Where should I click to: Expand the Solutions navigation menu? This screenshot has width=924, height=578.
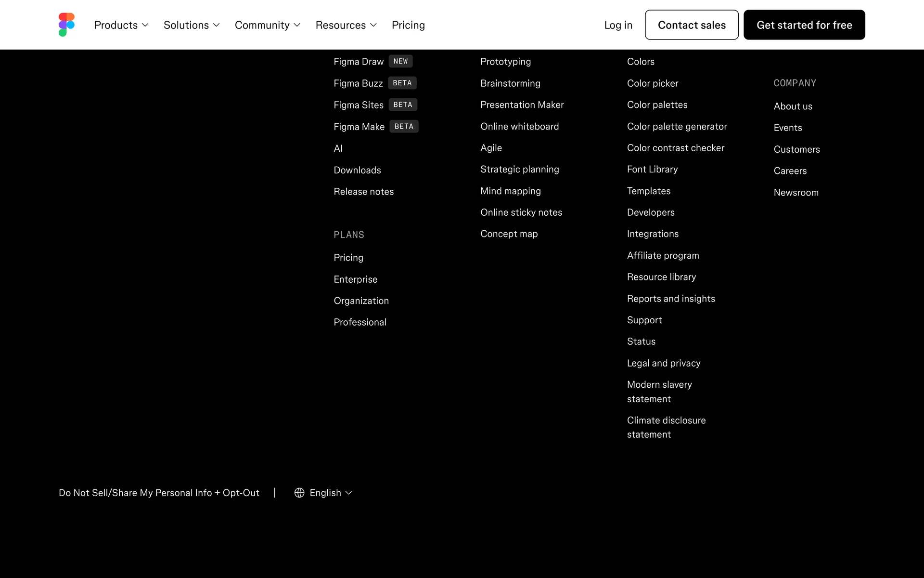[x=192, y=25]
